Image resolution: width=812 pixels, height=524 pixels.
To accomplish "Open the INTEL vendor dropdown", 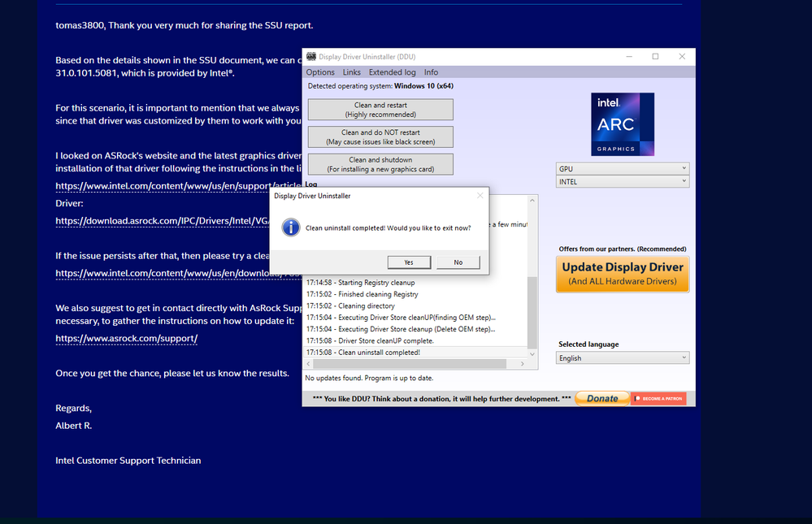I will [623, 182].
